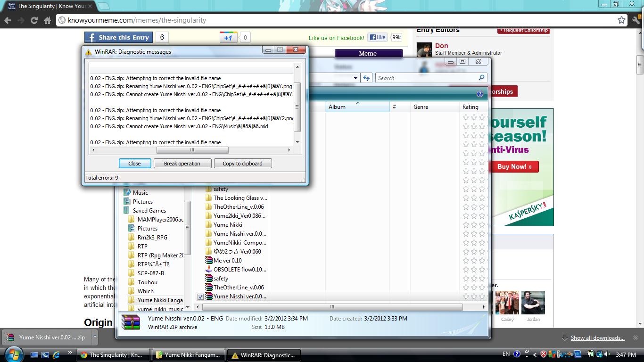Click the Meme tab on the page
644x362 pixels.
coord(368,53)
